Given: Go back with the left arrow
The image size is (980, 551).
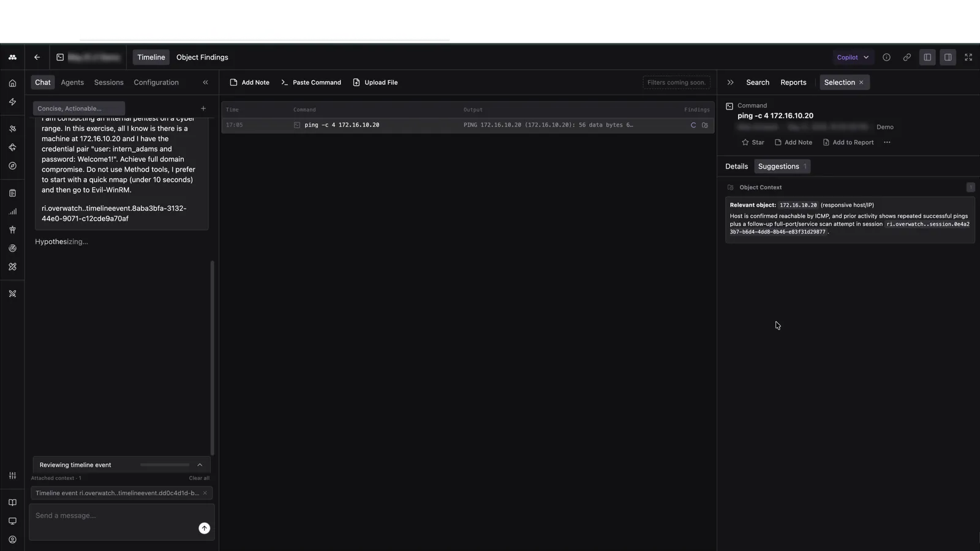Looking at the screenshot, I should coord(37,57).
